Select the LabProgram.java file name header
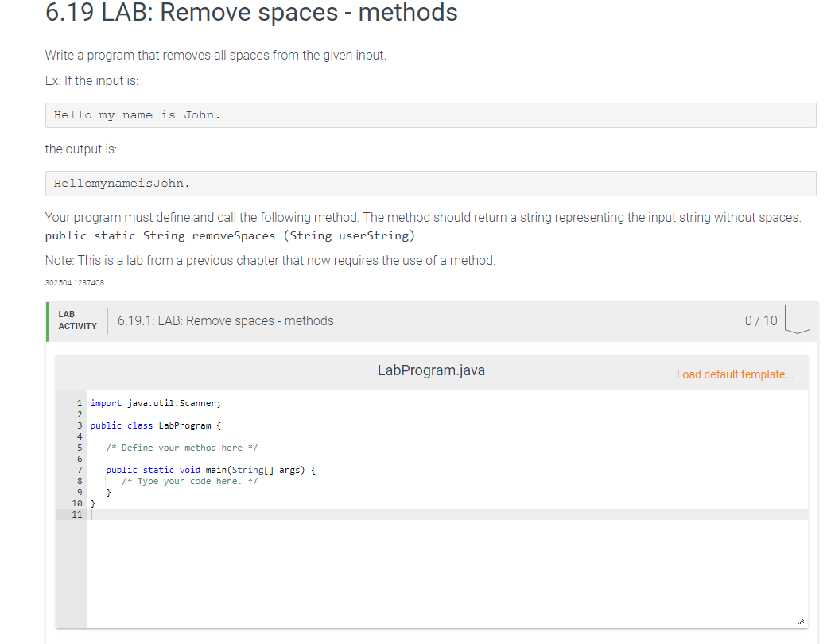The width and height of the screenshot is (827, 644). [431, 370]
